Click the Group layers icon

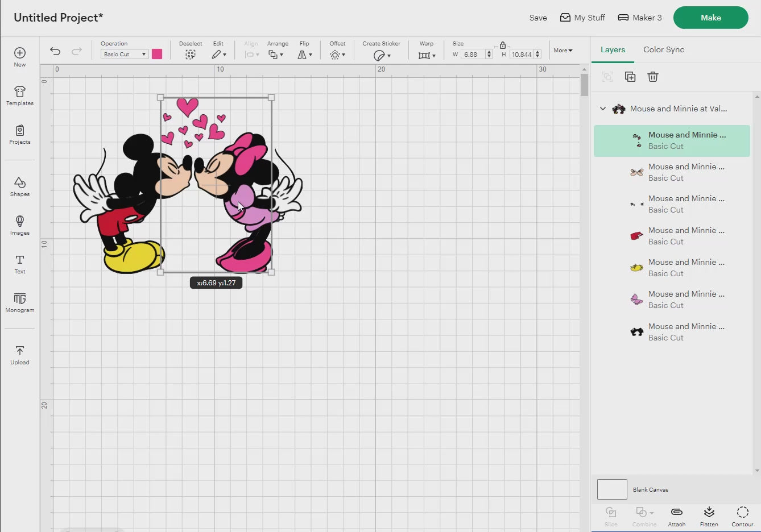click(607, 77)
